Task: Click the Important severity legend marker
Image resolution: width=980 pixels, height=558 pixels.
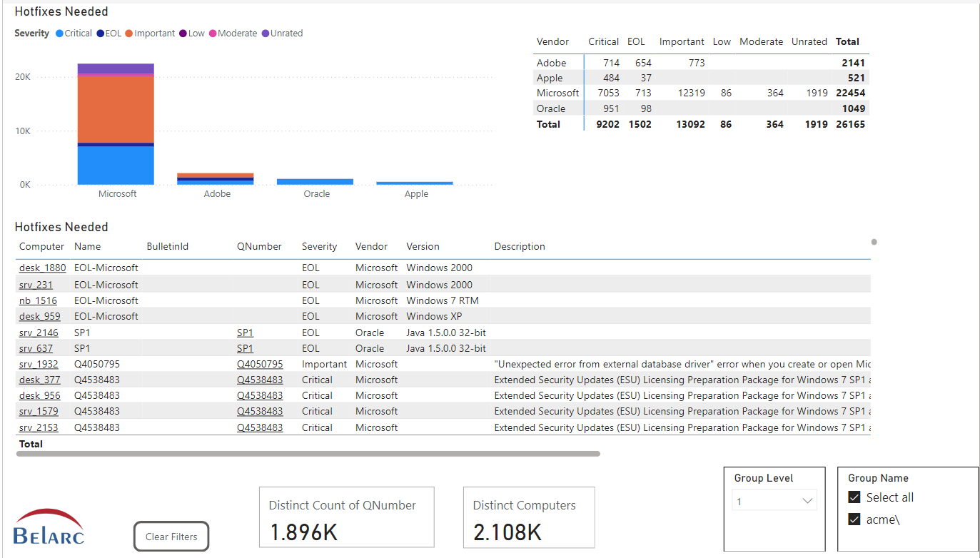Action: coord(129,34)
